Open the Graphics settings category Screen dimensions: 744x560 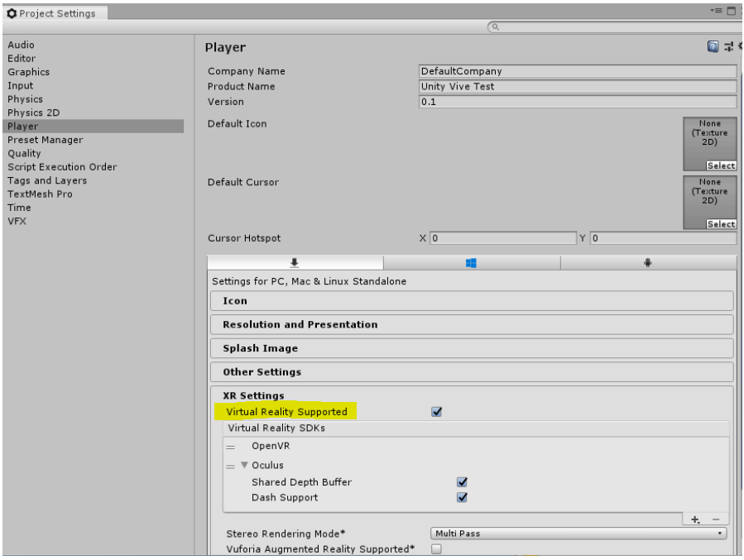pos(28,72)
